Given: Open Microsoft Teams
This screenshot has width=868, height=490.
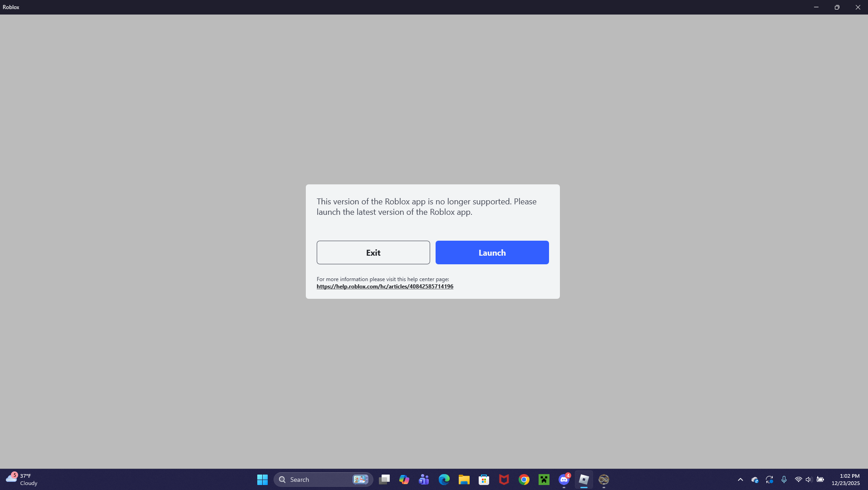Looking at the screenshot, I should coord(423,479).
